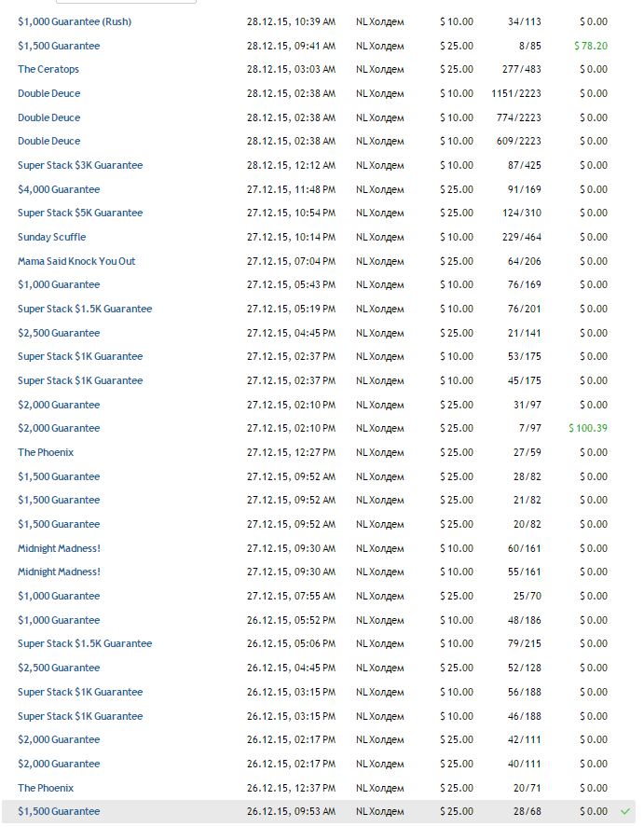
Task: Open the Super Stack $5K Guarantee tournament
Action: (x=80, y=213)
